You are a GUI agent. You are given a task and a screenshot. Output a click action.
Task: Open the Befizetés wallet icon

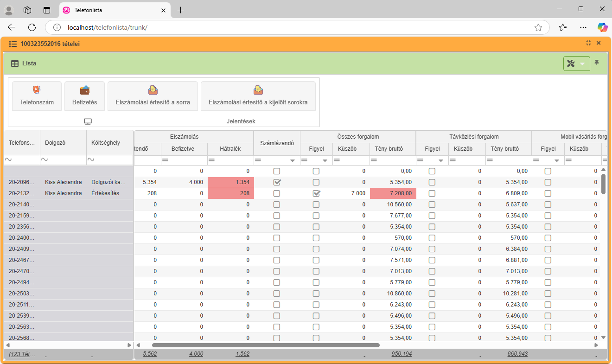[84, 90]
